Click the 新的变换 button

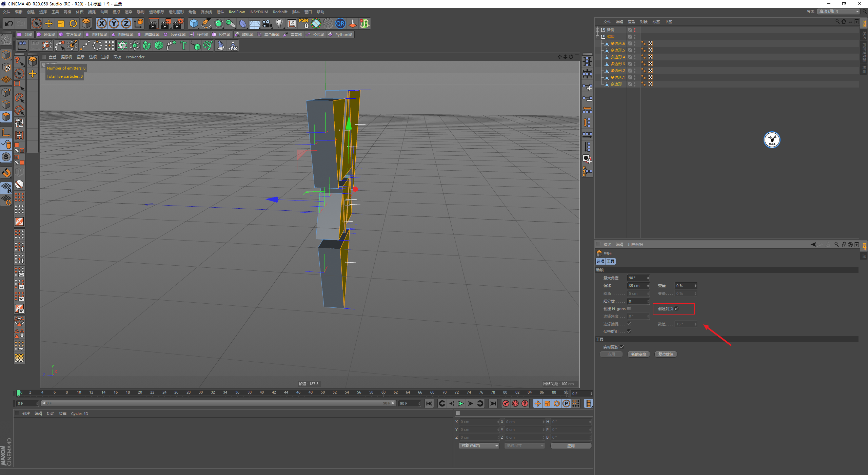pos(638,354)
